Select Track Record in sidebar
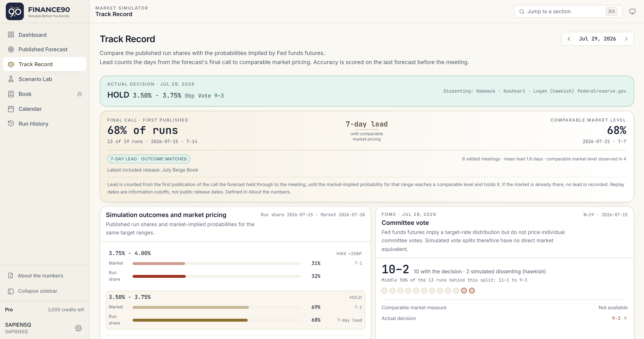644x339 pixels. [45, 64]
